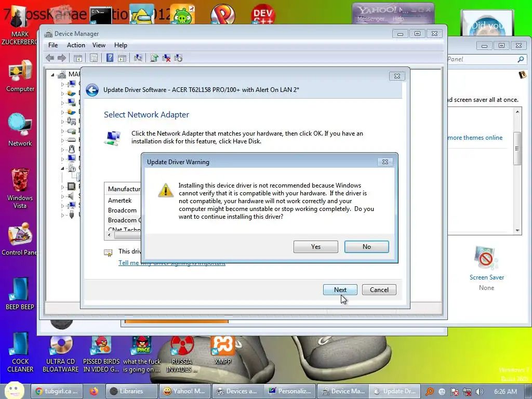Open the XMPP desktop icon
Image resolution: width=532 pixels, height=399 pixels.
[222, 351]
